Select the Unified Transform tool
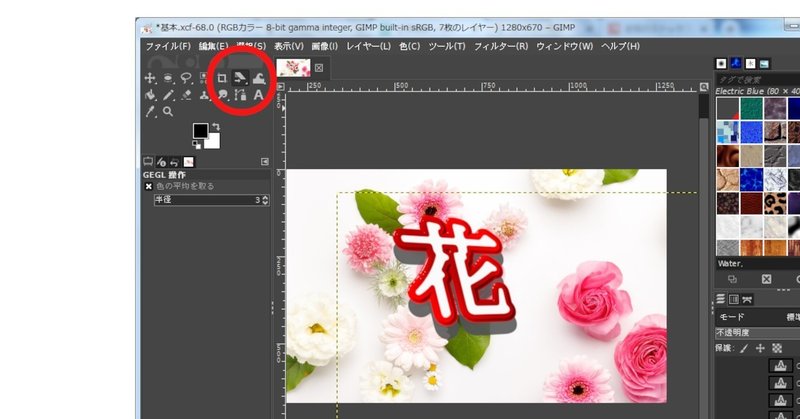800x419 pixels. [x=240, y=78]
